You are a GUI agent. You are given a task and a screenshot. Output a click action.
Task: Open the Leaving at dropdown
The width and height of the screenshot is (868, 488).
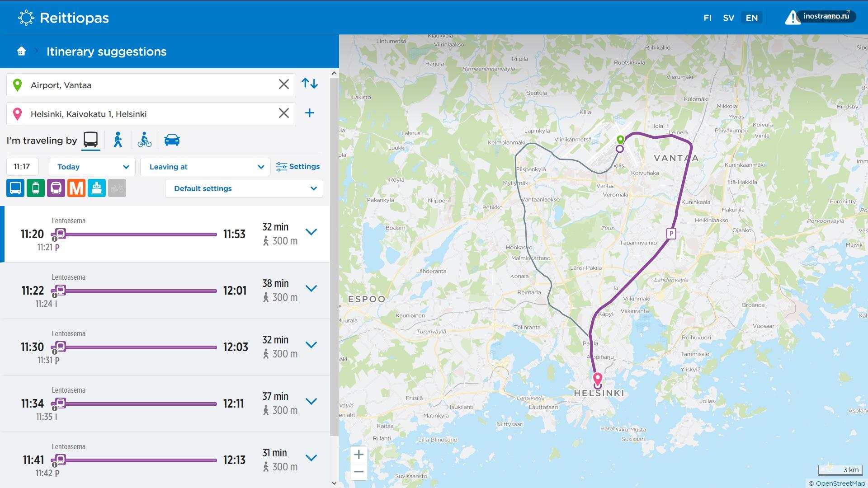tap(206, 167)
